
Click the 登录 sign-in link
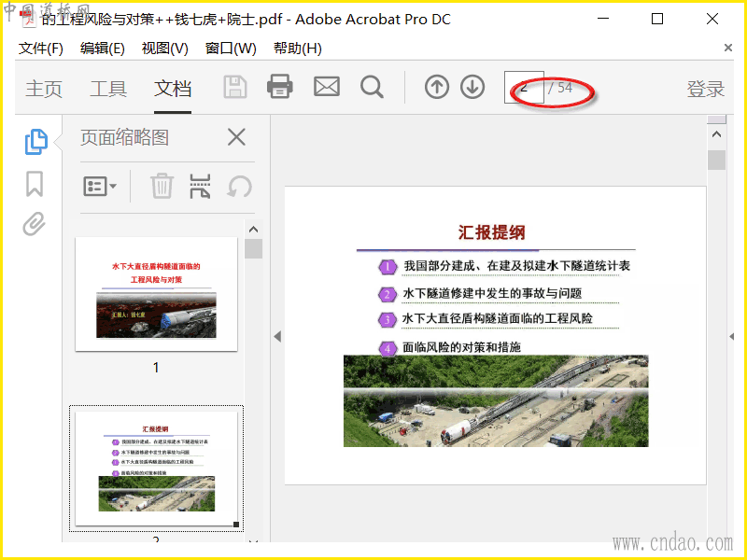coord(706,89)
